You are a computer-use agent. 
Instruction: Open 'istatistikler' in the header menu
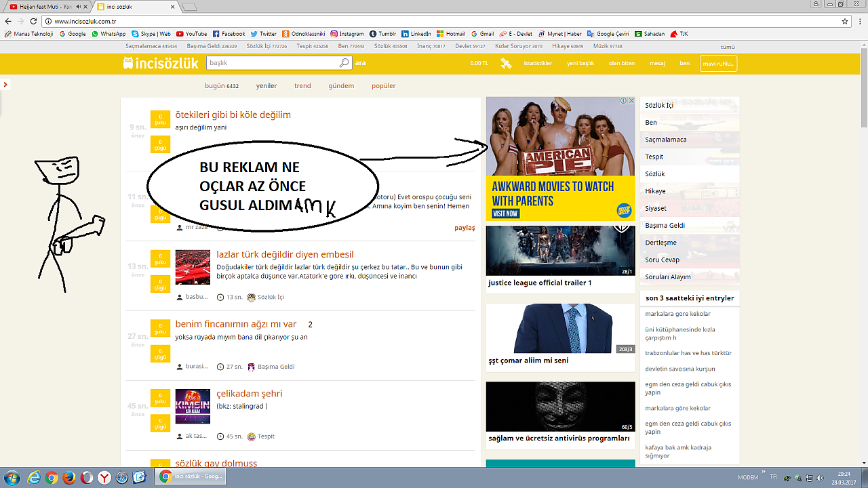[538, 63]
